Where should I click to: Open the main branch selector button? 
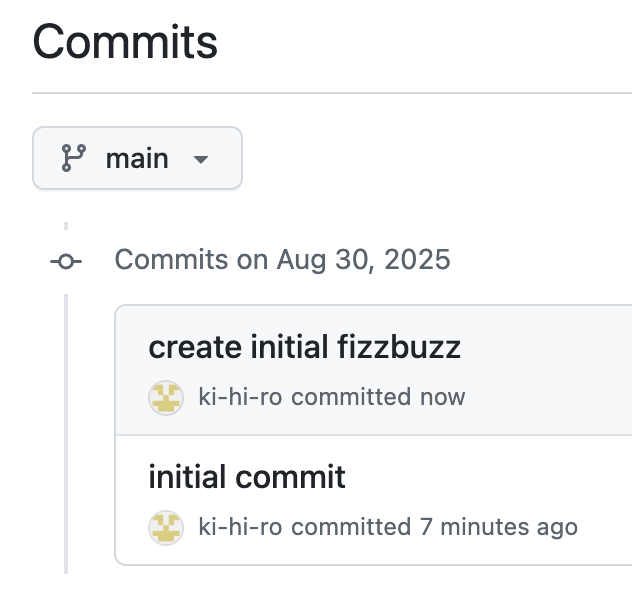click(137, 158)
